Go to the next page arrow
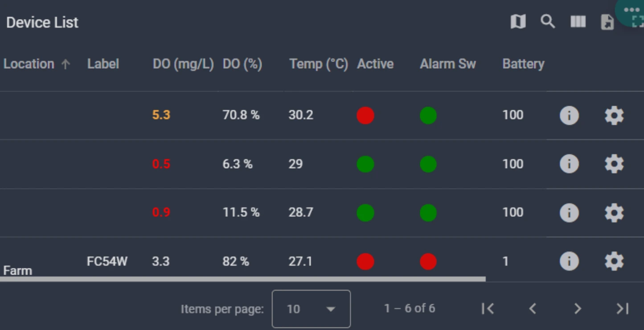644x330 pixels. 578,309
